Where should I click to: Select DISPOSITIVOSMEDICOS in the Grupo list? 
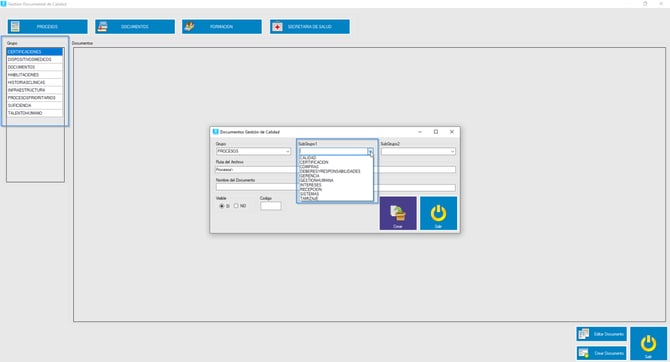35,59
